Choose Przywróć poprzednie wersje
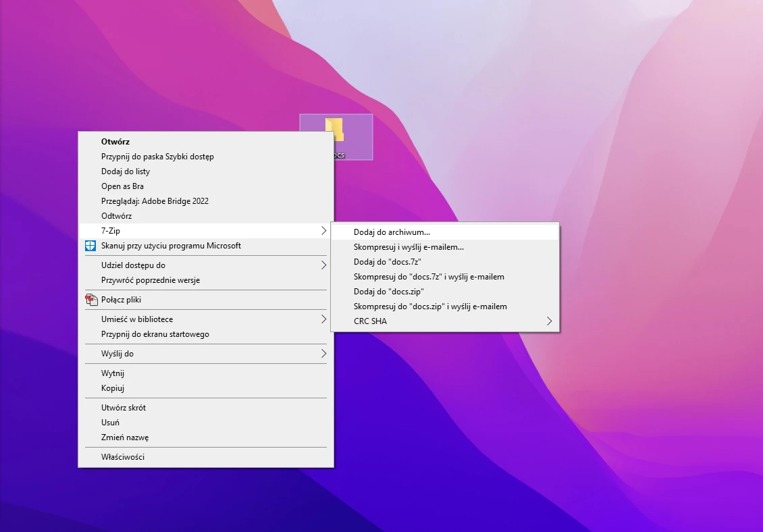763x532 pixels. [x=151, y=280]
